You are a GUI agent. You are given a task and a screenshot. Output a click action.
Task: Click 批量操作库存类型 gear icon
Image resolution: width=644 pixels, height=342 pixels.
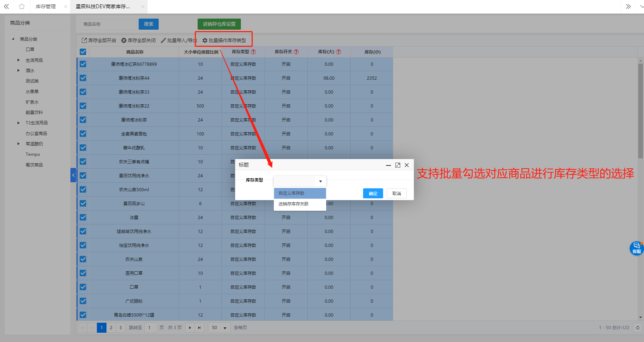click(205, 40)
